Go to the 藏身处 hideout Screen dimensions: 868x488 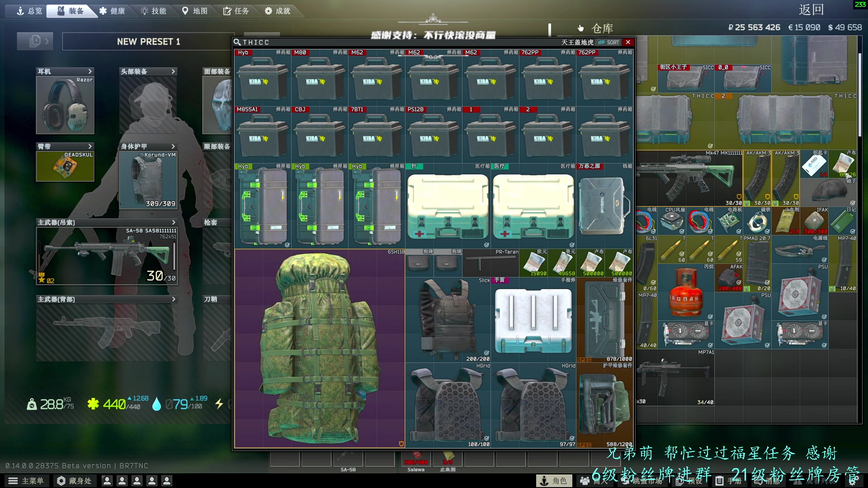[x=74, y=481]
